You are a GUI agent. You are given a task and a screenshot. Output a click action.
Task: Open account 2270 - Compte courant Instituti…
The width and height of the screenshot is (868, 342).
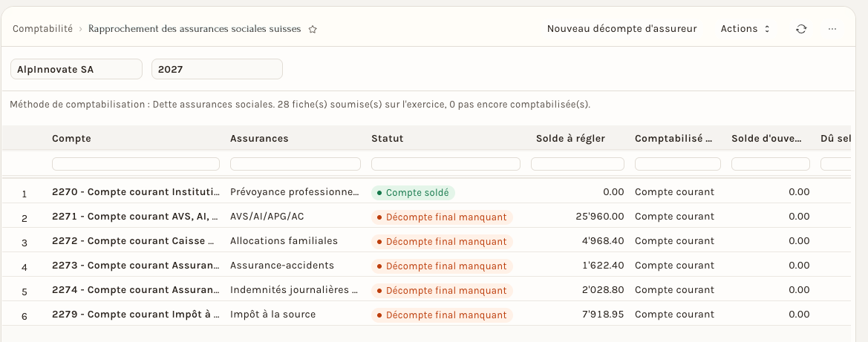[135, 192]
